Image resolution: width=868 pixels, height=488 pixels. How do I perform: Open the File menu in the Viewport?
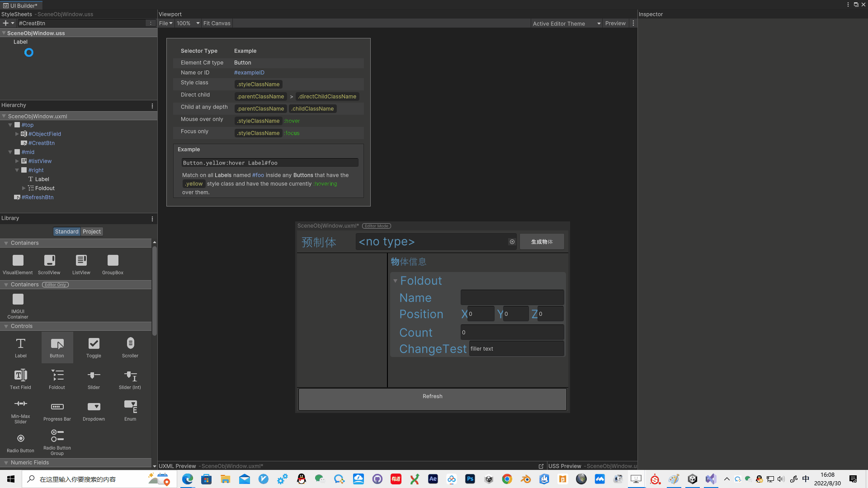point(165,23)
